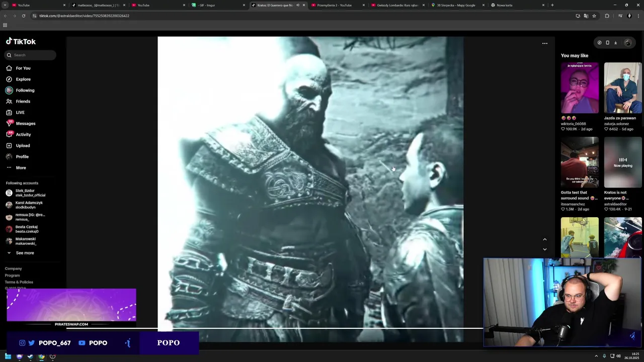Expand See more following accounts
Viewport: 644px width, 362px height.
pyautogui.click(x=20, y=253)
